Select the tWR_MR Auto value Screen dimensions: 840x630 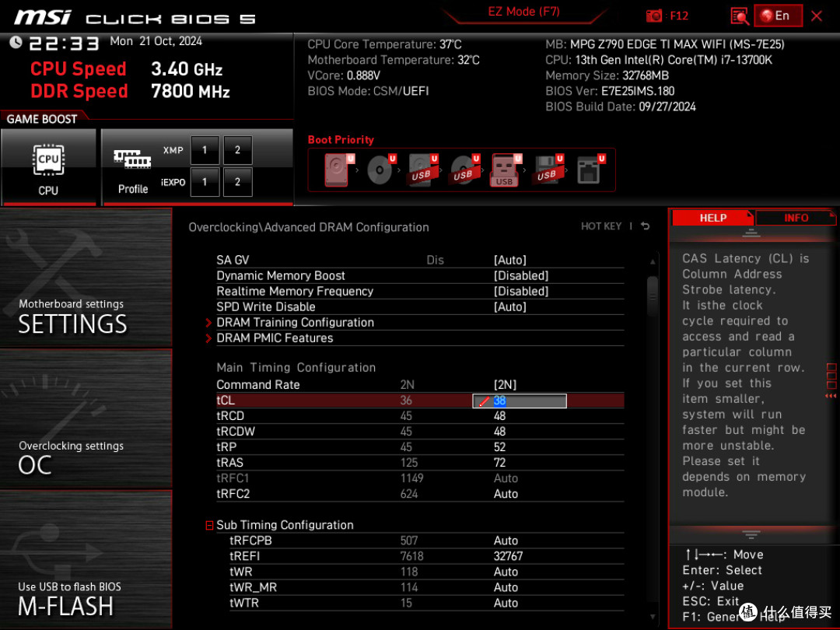[x=506, y=587]
